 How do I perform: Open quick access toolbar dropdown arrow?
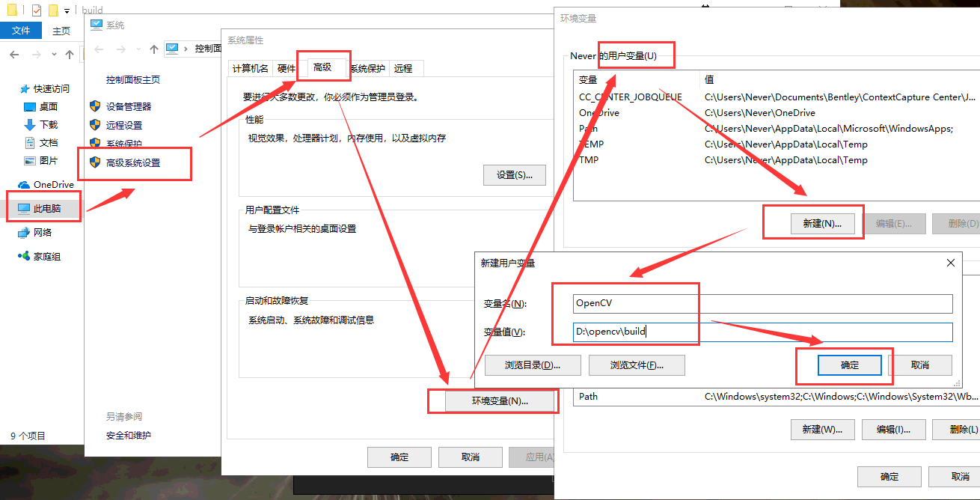[67, 11]
